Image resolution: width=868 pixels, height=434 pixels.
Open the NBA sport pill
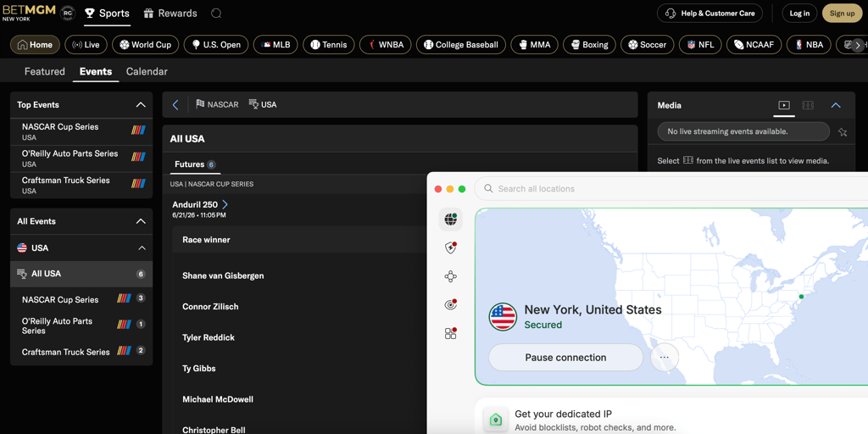click(x=809, y=45)
